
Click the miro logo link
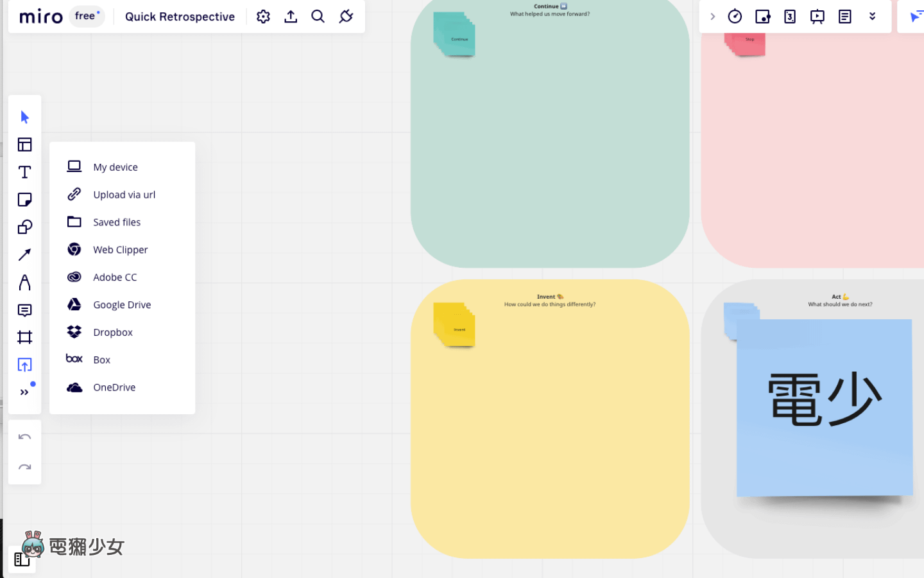41,17
